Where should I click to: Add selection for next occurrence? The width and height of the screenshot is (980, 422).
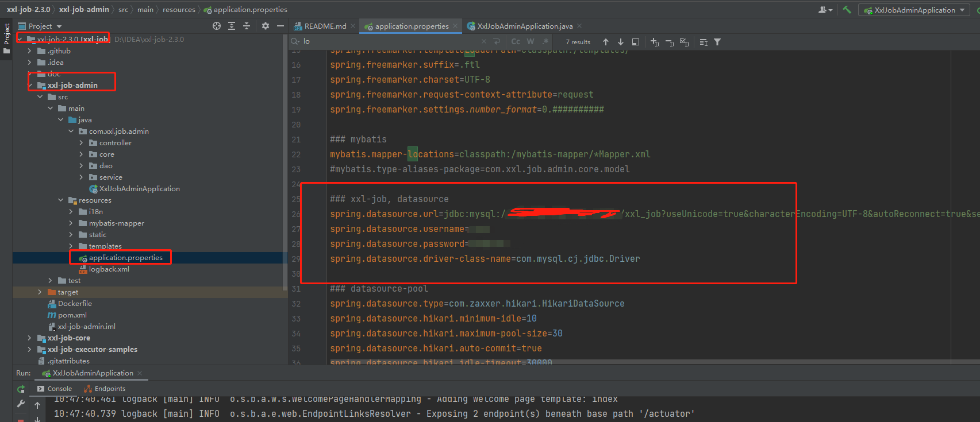655,42
